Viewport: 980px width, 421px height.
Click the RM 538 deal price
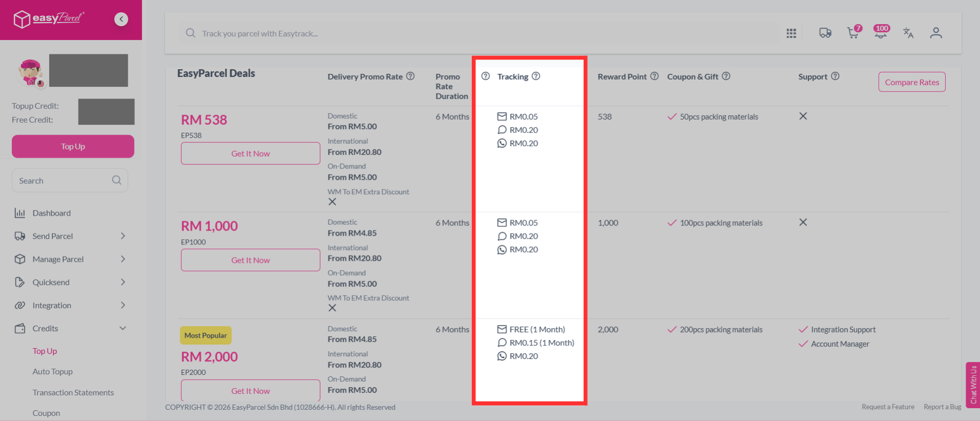coord(204,120)
